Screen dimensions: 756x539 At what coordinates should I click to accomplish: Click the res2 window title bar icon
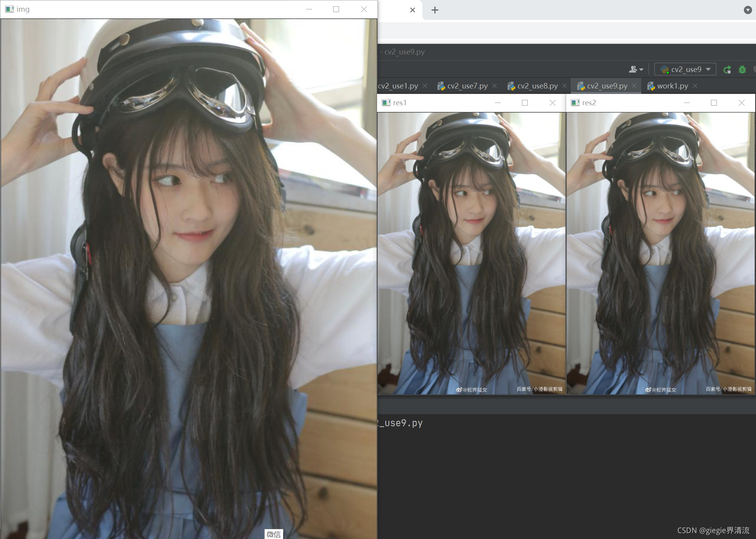click(x=575, y=103)
